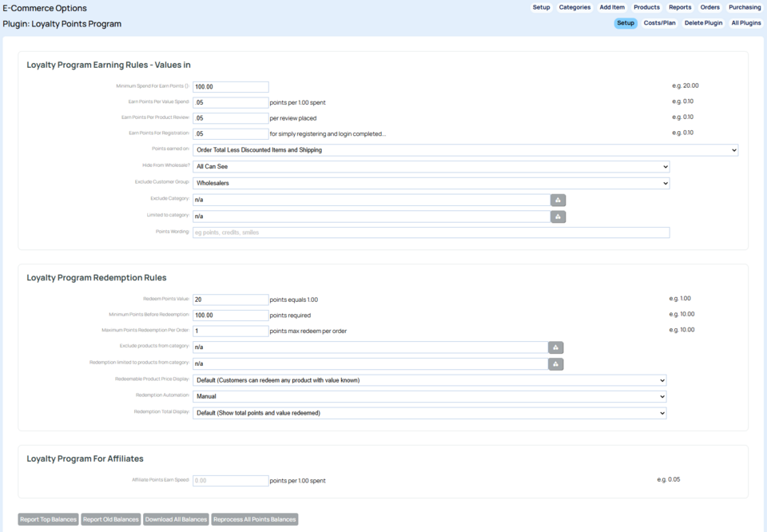Click the Delete Plugin button
The image size is (767, 532).
coord(703,23)
